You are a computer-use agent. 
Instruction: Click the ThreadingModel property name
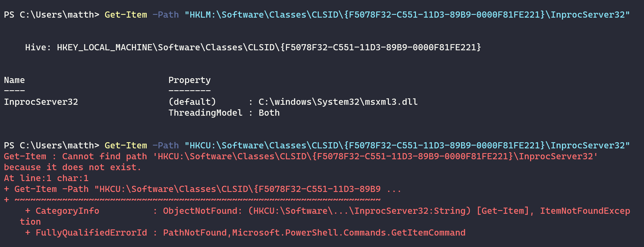tap(205, 113)
